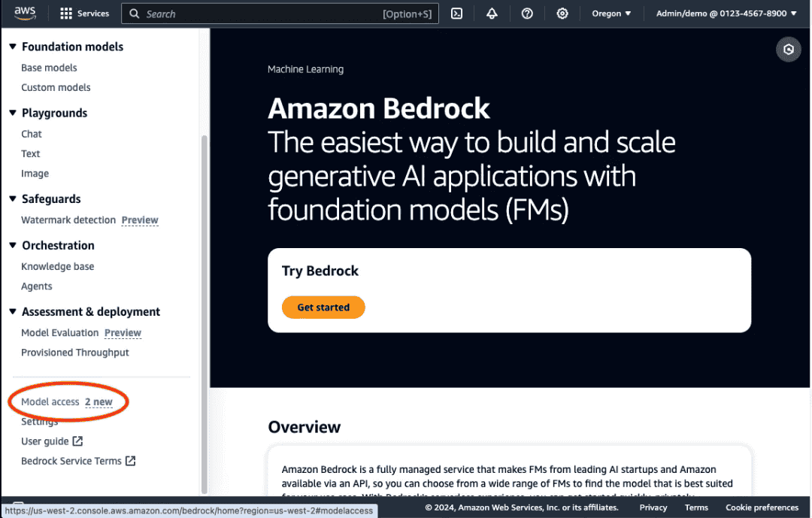Focus the top Search input field
The width and height of the screenshot is (812, 518).
[256, 14]
